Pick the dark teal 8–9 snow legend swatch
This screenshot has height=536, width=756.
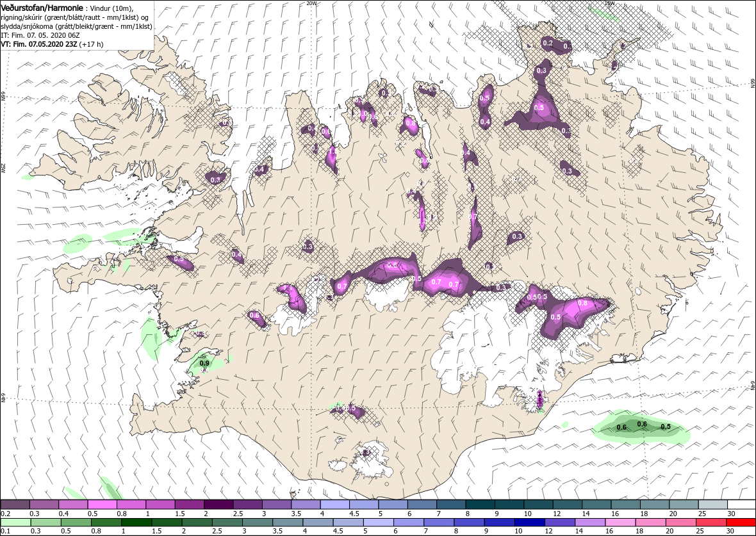tap(479, 505)
